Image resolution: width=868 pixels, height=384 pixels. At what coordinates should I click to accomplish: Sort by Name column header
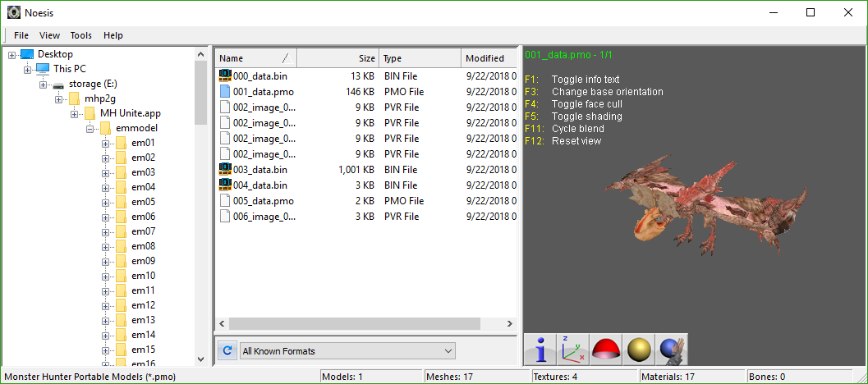(255, 58)
